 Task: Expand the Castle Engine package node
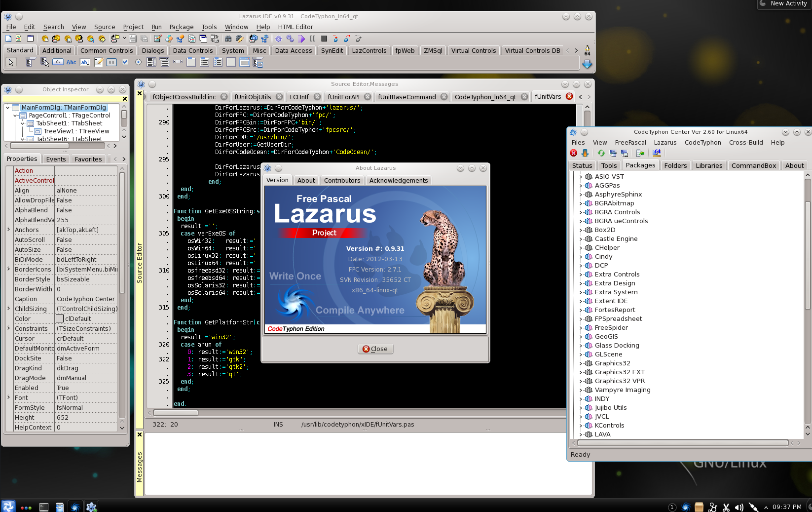point(581,239)
